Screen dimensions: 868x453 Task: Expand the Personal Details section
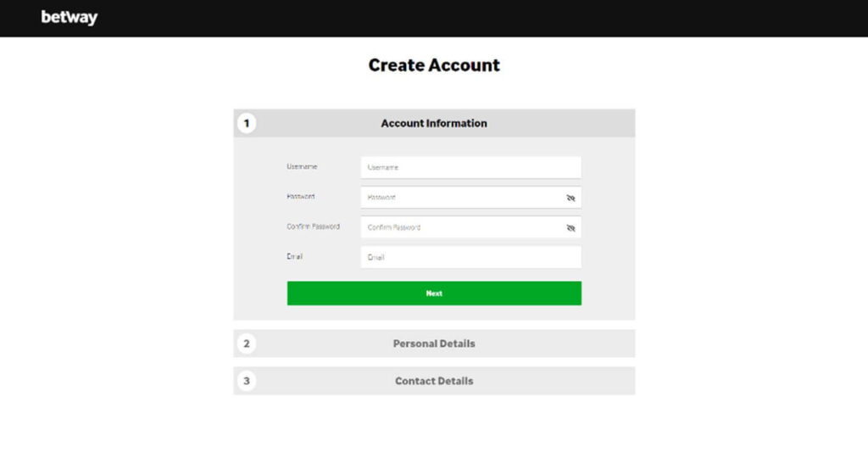[x=434, y=344]
